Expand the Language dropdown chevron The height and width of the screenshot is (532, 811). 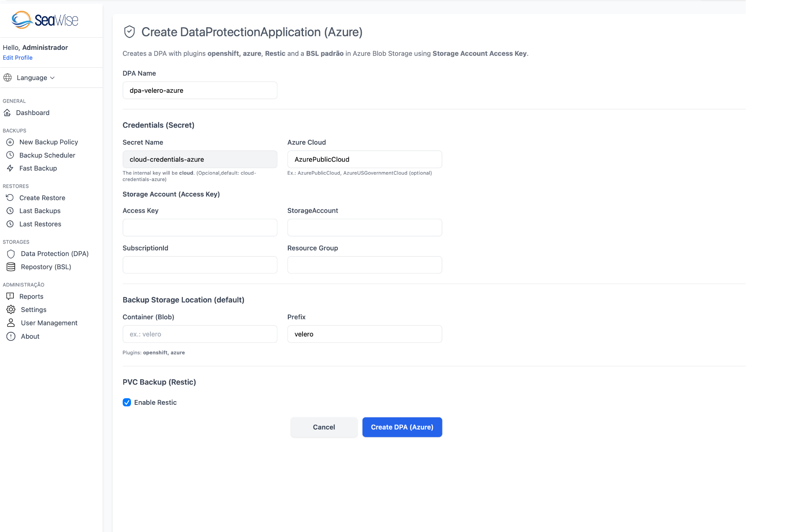click(x=52, y=78)
